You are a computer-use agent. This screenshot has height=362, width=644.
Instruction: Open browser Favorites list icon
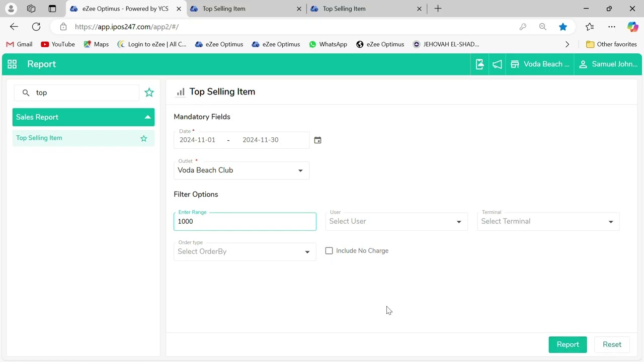click(x=590, y=27)
